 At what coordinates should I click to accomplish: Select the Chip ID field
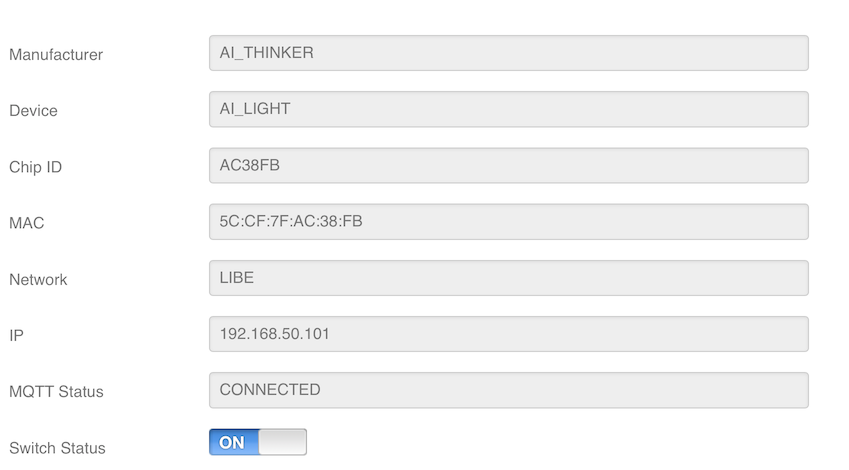coord(508,165)
